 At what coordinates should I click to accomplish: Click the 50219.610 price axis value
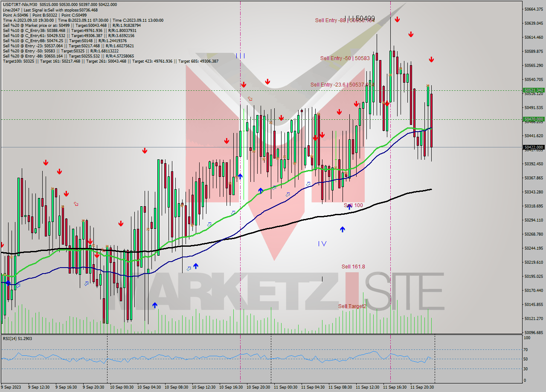[534, 262]
